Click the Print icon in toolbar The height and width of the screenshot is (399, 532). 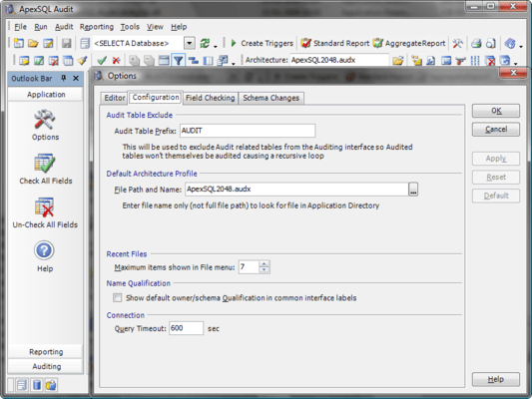(x=476, y=43)
